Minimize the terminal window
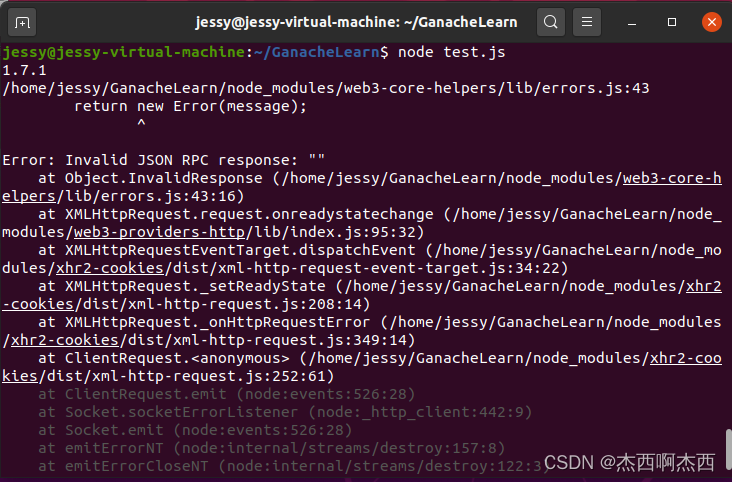The width and height of the screenshot is (732, 482). tap(632, 22)
